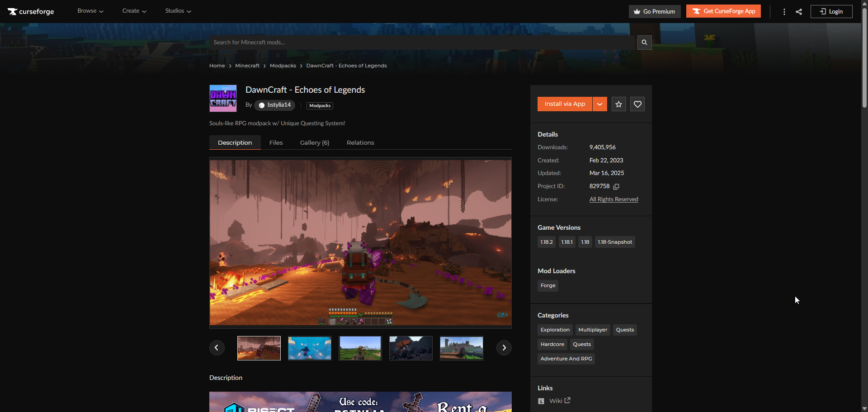
Task: Favorite the modpack with heart icon
Action: (637, 104)
